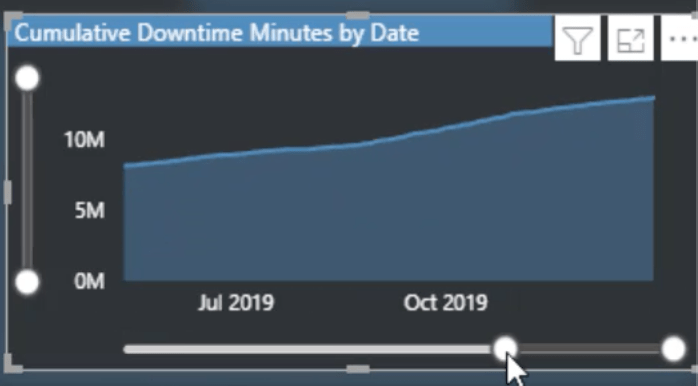Image resolution: width=698 pixels, height=386 pixels.
Task: Enter focus mode for the chart
Action: pyautogui.click(x=630, y=39)
